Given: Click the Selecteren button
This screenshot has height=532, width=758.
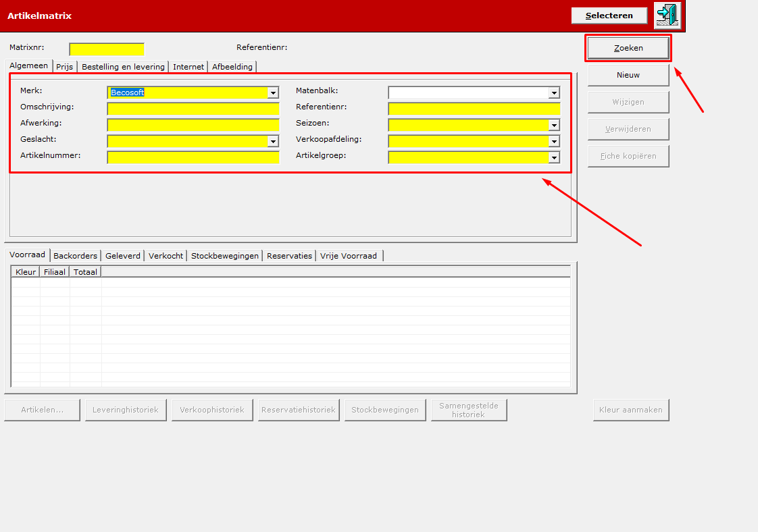Looking at the screenshot, I should [609, 16].
